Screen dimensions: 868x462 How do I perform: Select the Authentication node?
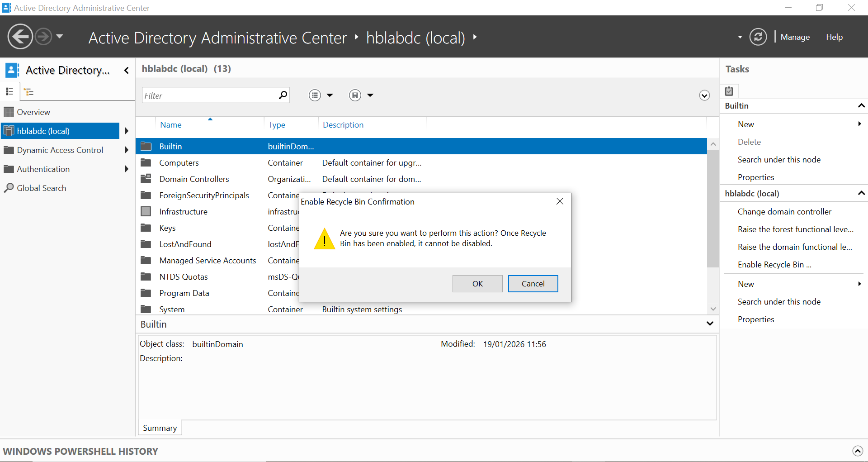pyautogui.click(x=43, y=169)
